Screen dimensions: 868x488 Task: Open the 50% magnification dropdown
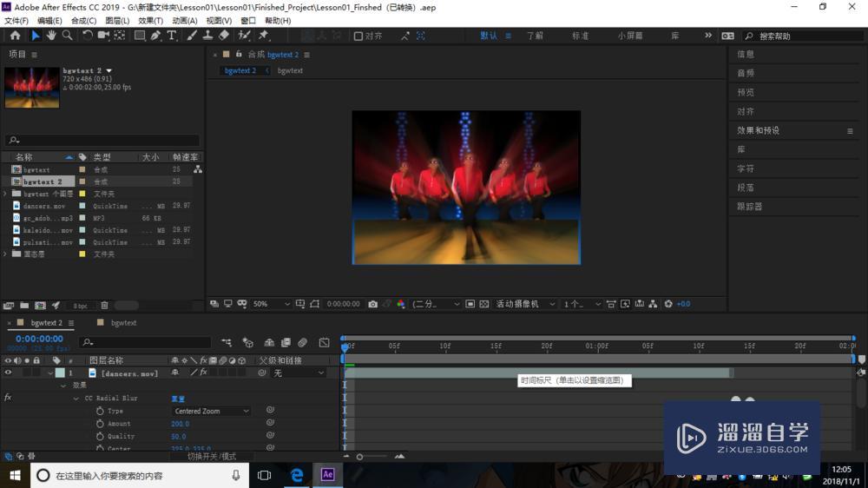pyautogui.click(x=271, y=304)
